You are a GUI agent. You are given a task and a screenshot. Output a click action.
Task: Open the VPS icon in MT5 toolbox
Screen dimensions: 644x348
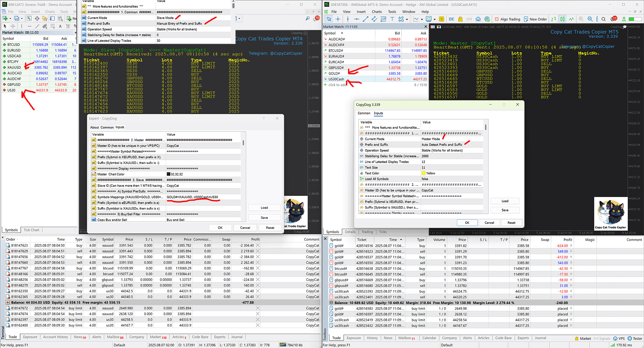(619, 338)
